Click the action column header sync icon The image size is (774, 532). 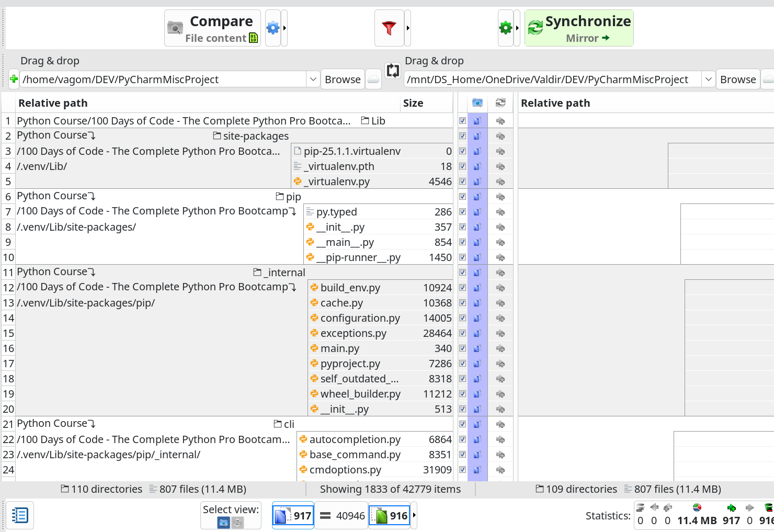coord(500,103)
